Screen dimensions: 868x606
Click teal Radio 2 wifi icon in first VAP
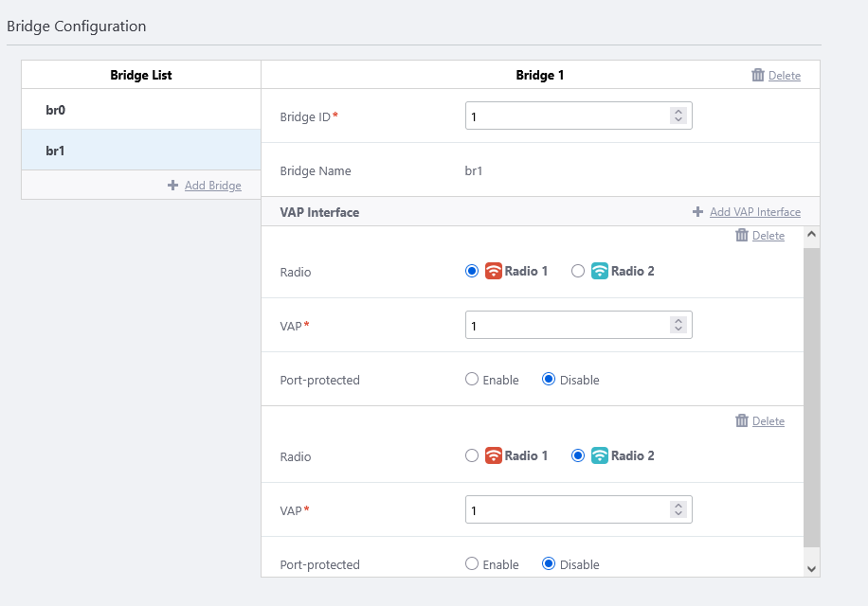coord(599,271)
